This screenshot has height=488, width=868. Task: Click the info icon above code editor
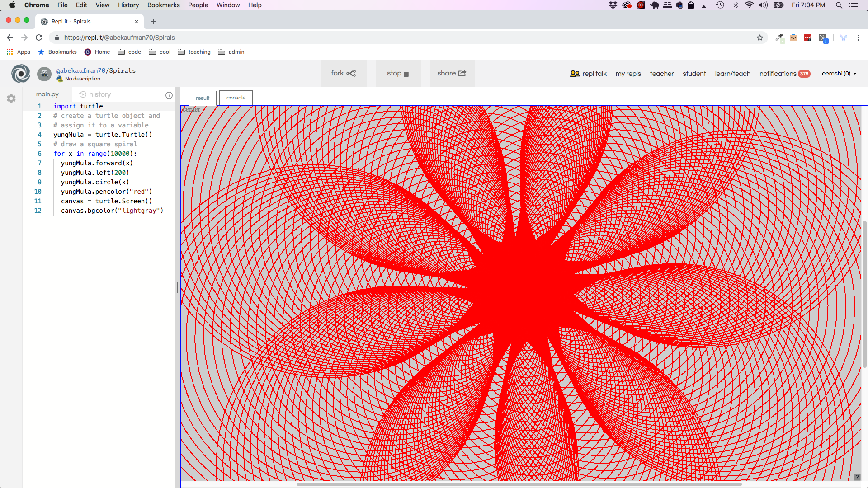(169, 95)
